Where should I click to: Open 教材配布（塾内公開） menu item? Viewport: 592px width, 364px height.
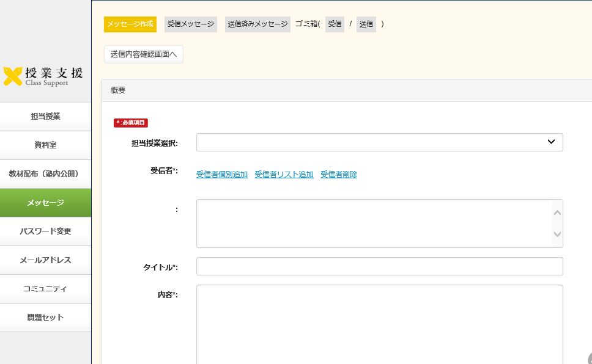45,174
